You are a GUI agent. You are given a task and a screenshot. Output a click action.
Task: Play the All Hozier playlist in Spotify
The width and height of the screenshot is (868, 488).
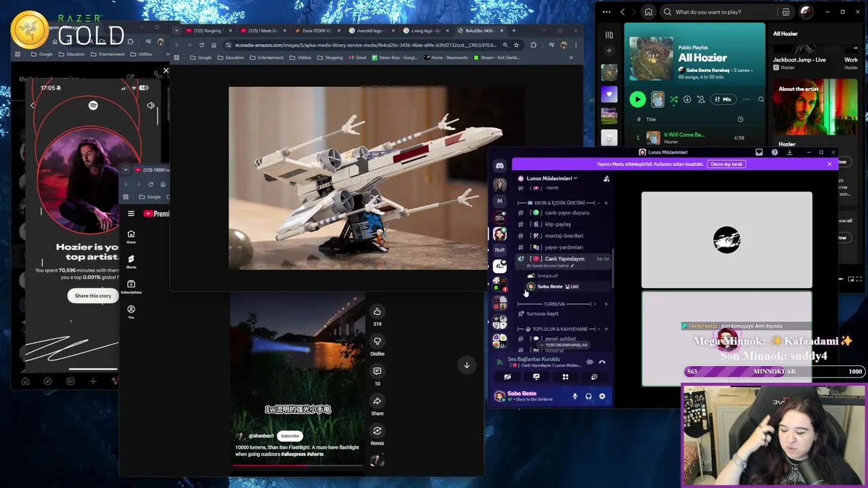coord(637,99)
